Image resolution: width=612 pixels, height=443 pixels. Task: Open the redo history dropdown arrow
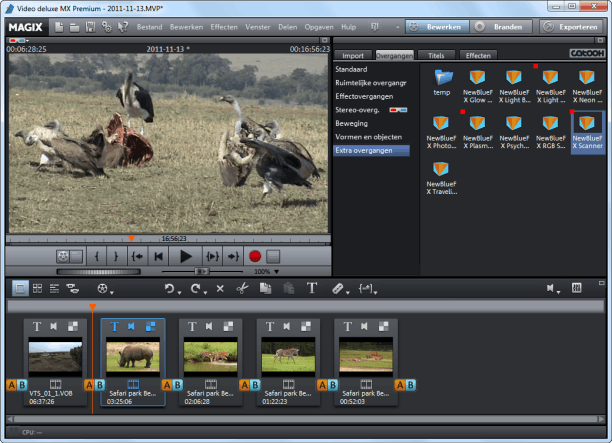204,290
